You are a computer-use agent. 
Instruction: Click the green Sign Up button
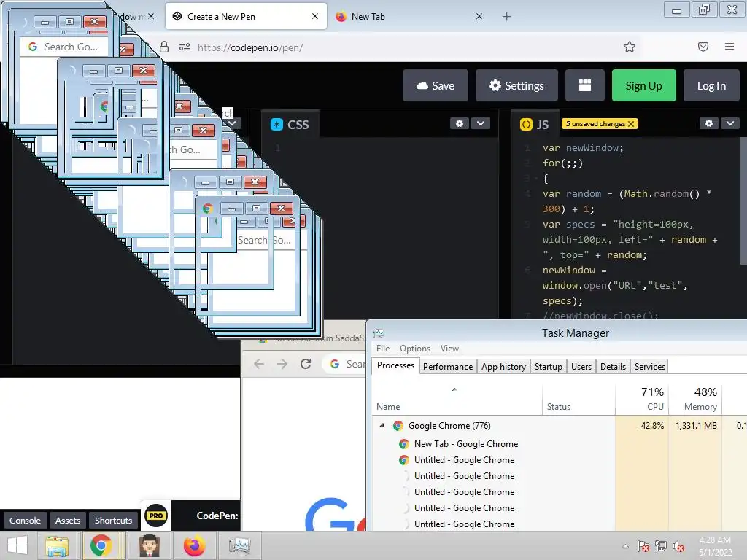tap(643, 86)
